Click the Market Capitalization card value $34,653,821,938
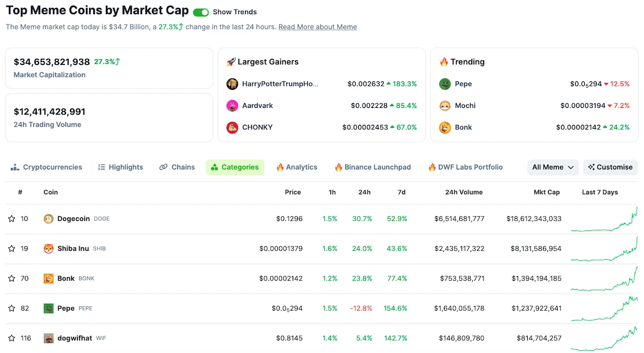The height and width of the screenshot is (353, 644). tap(52, 62)
